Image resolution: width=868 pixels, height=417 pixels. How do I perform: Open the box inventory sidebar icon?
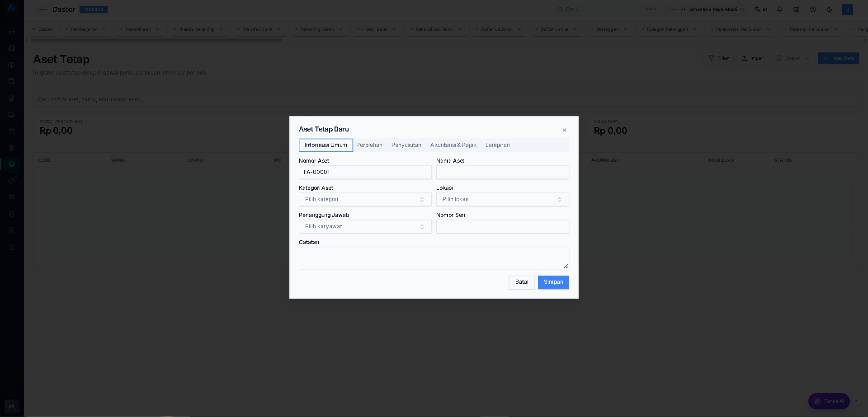coord(12,148)
